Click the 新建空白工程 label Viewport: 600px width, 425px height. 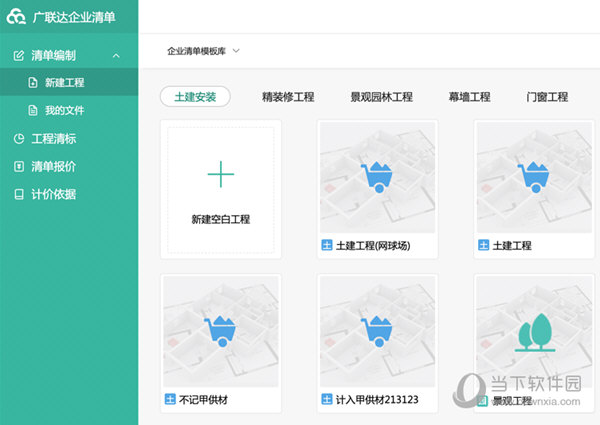click(x=221, y=219)
